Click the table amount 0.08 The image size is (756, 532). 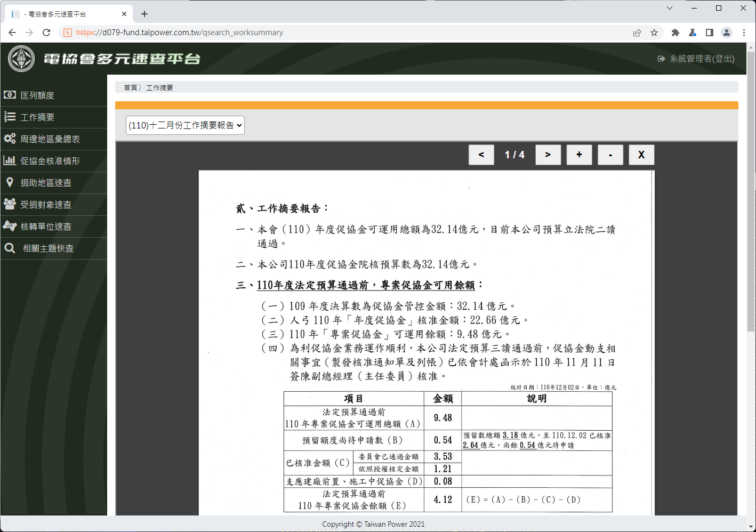[x=443, y=481]
